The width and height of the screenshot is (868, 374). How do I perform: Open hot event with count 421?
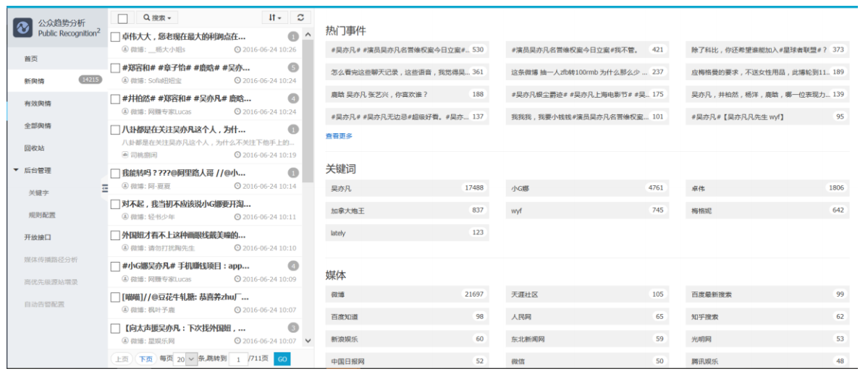(587, 50)
